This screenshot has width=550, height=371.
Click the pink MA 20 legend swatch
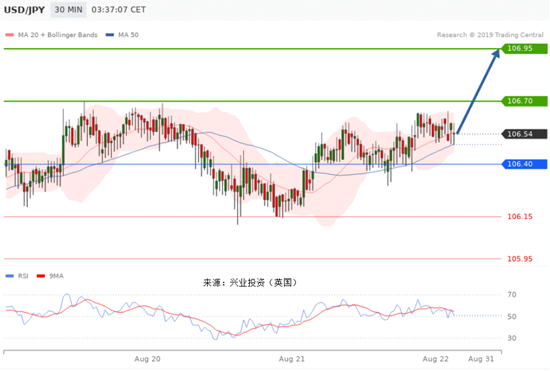(x=9, y=35)
